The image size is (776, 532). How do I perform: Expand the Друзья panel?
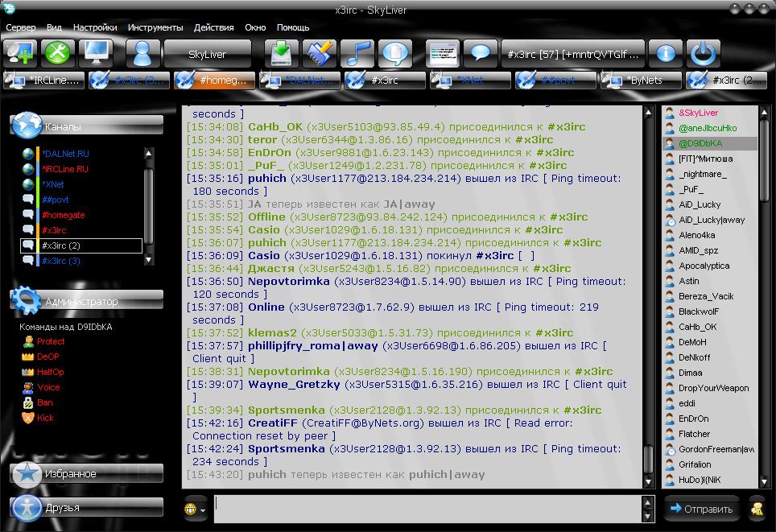click(87, 508)
